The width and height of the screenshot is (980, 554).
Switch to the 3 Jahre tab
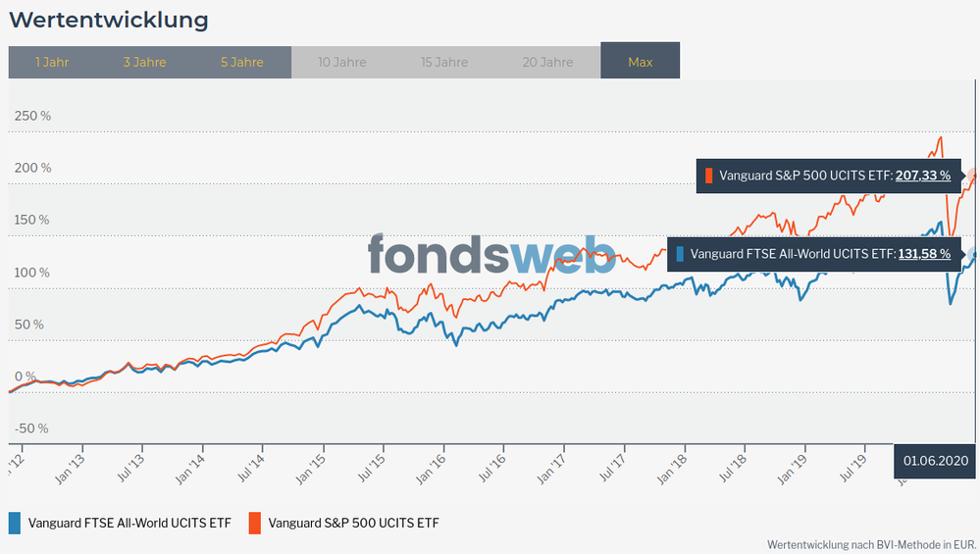pos(145,62)
